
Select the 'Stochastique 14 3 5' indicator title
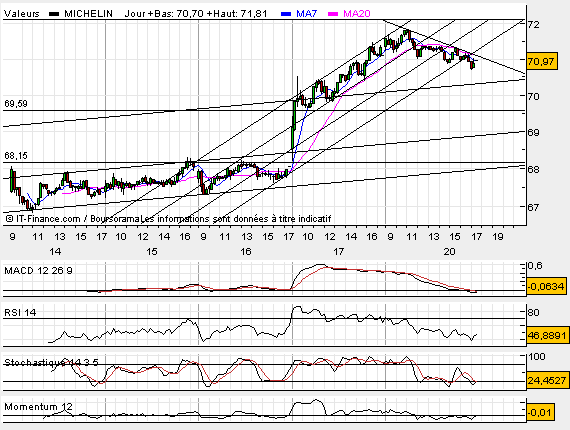(51, 362)
